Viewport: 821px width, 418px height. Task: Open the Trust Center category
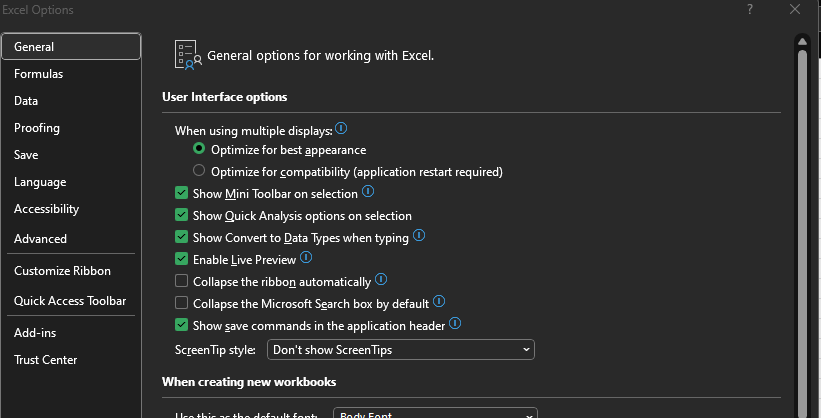tap(46, 360)
